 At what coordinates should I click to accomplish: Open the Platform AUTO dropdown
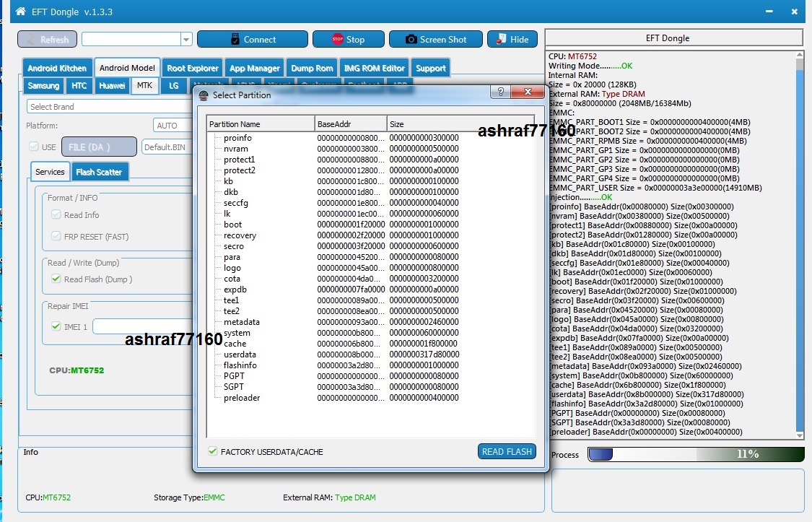click(x=173, y=126)
